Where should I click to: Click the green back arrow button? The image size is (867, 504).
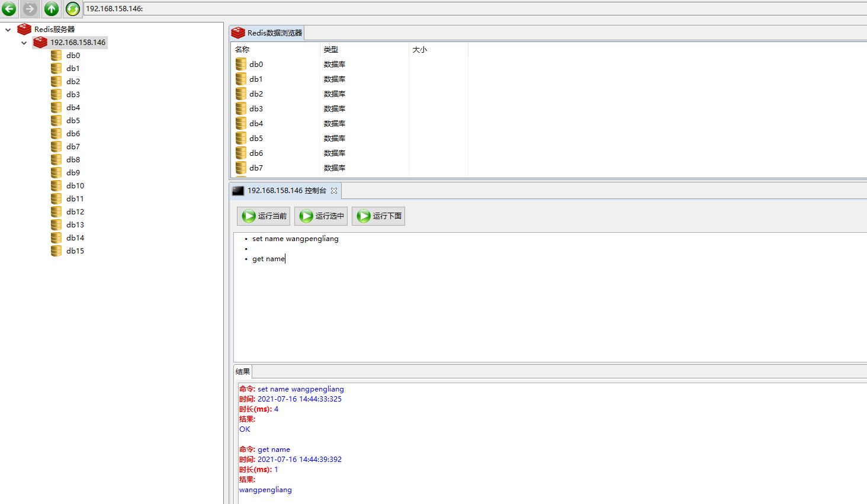(x=9, y=9)
